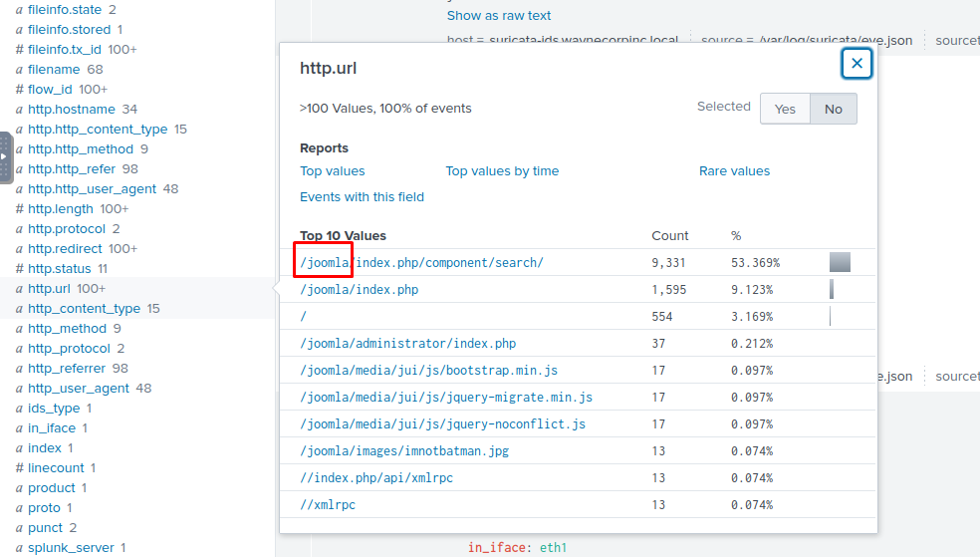
Task: Open http.length field
Action: (60, 209)
